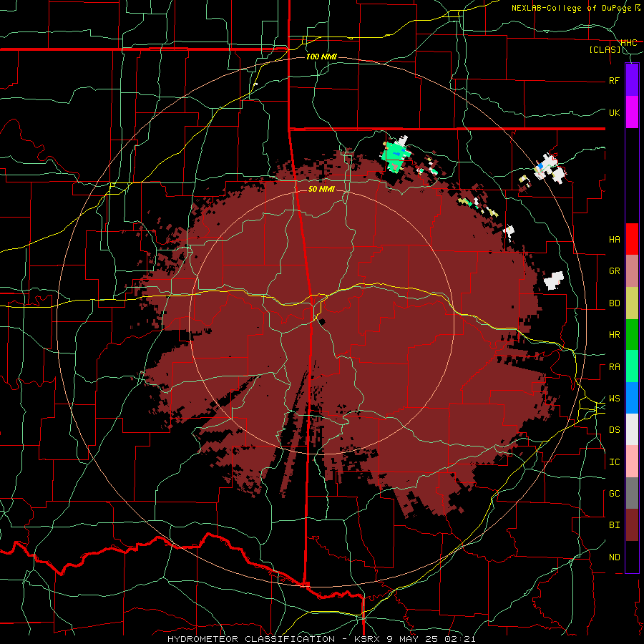Click the RF purple legend swatch
644x644 pixels.
coord(632,80)
